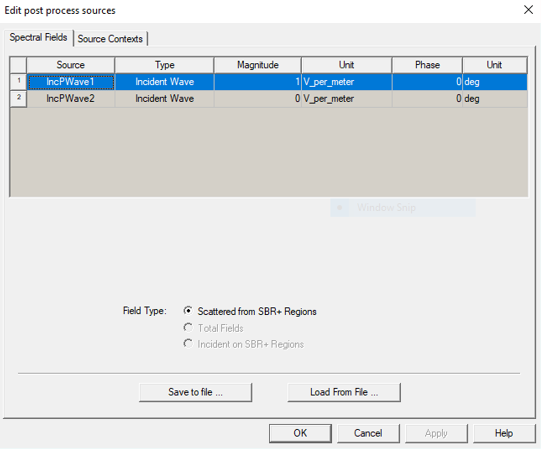The image size is (541, 449).
Task: Select Incident on SBR+ Regions radio button
Action: coord(188,344)
